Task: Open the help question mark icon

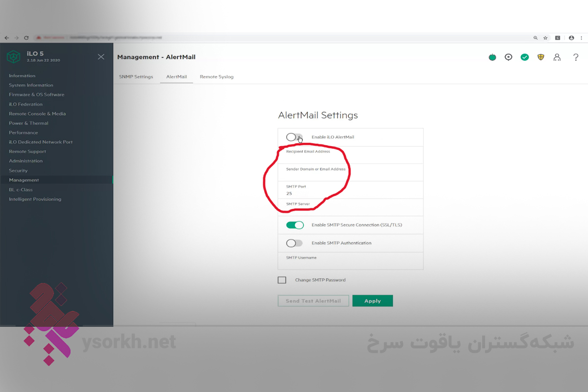Action: pos(576,57)
